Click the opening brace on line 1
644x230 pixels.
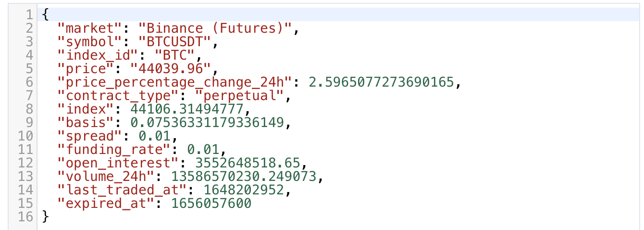click(45, 15)
